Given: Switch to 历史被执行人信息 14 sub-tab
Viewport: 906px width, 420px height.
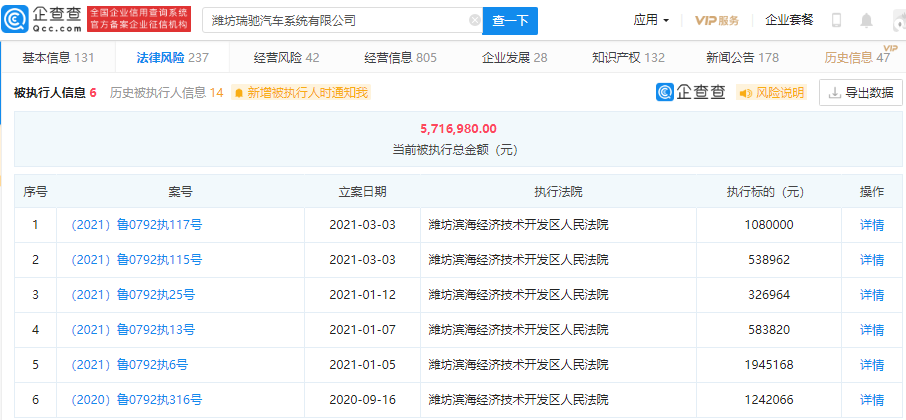Looking at the screenshot, I should coord(166,93).
